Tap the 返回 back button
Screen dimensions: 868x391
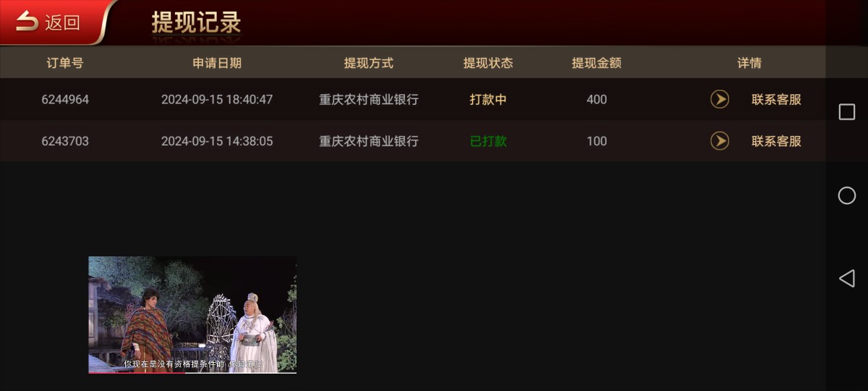click(x=49, y=22)
